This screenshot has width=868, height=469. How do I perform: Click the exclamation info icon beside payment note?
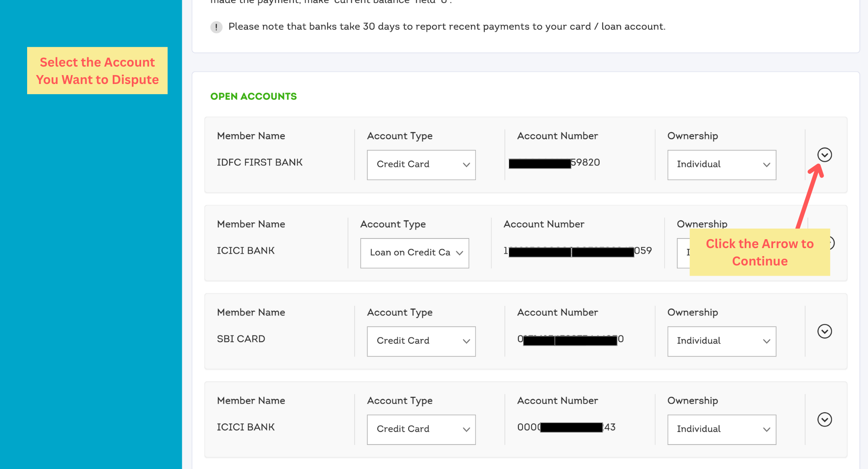point(216,27)
